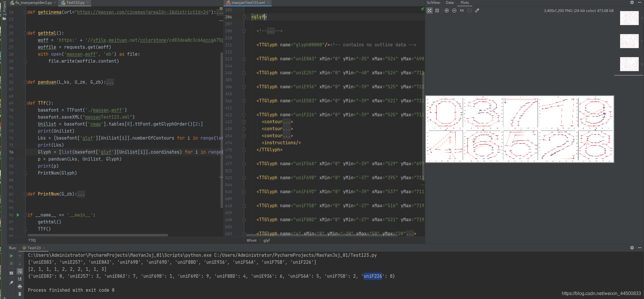Open the second plot thumbnail
This screenshot has height=299, width=644.
pyautogui.click(x=629, y=41)
